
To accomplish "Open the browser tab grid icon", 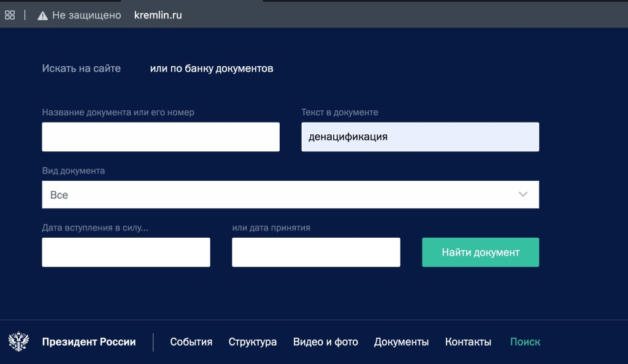I will pyautogui.click(x=9, y=15).
